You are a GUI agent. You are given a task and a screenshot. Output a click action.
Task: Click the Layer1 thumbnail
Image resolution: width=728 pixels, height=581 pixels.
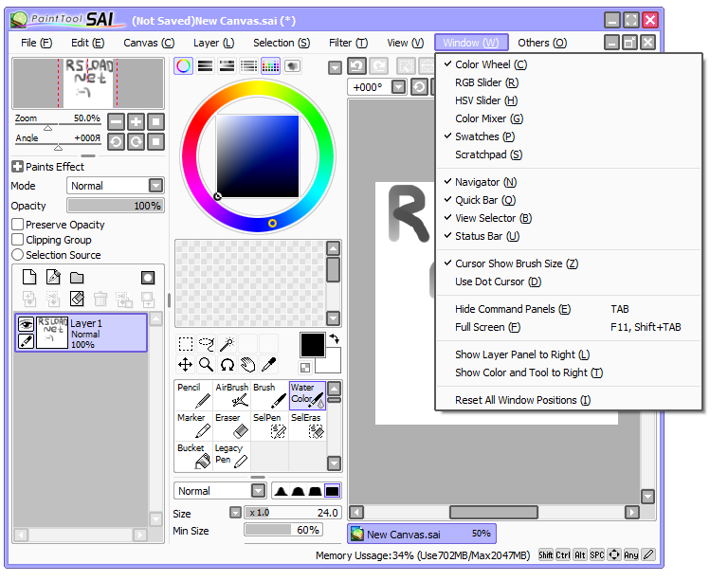click(52, 332)
